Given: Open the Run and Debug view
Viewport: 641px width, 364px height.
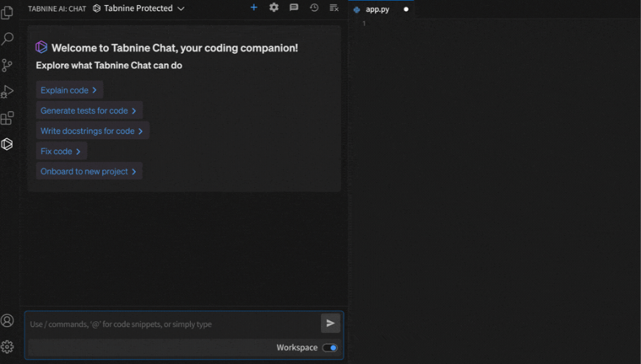Looking at the screenshot, I should 7,91.
